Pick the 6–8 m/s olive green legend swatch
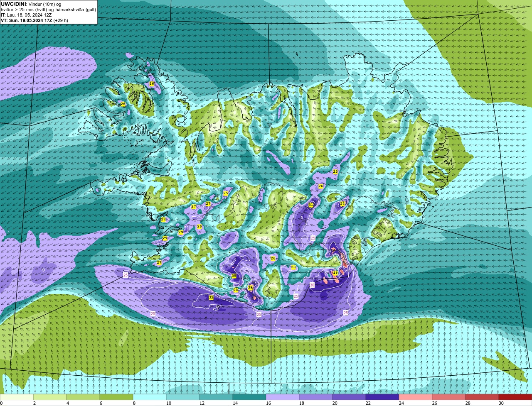 116,397
